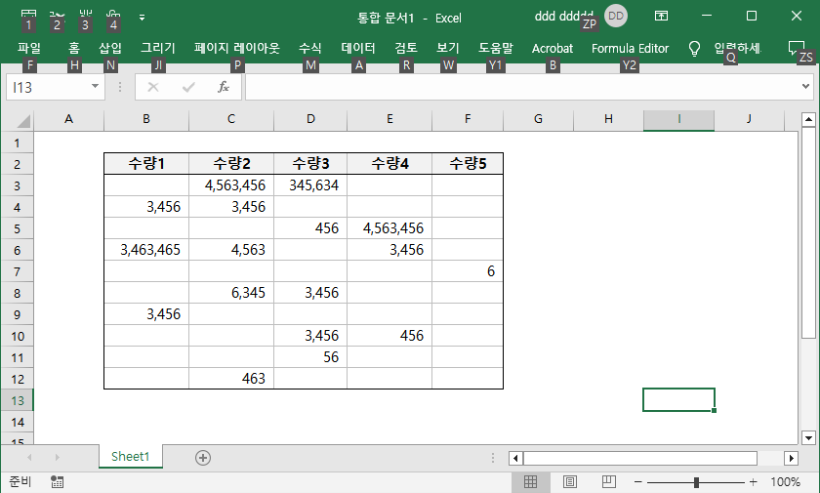The height and width of the screenshot is (493, 820).
Task: Click vertical scrollbar up arrow
Action: pos(808,119)
